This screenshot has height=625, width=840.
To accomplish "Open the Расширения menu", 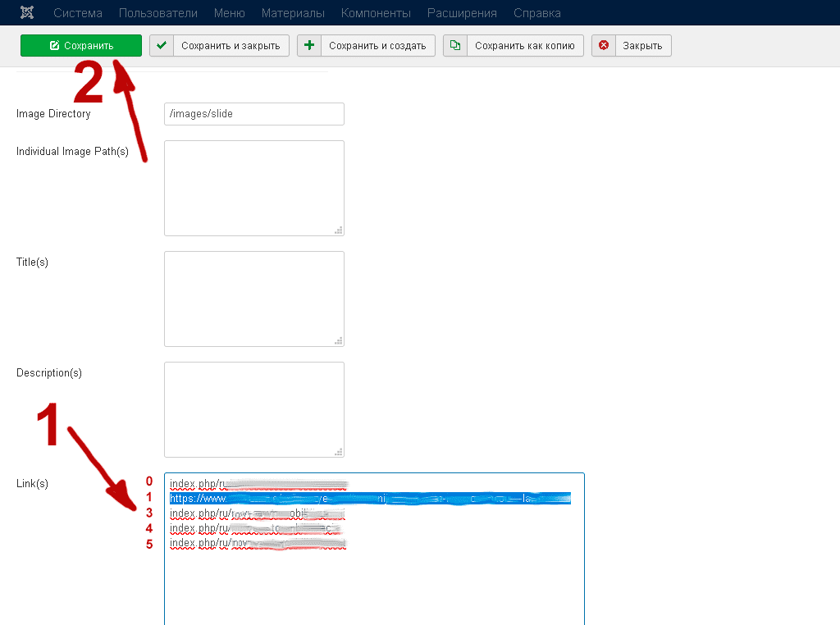I will (x=462, y=13).
